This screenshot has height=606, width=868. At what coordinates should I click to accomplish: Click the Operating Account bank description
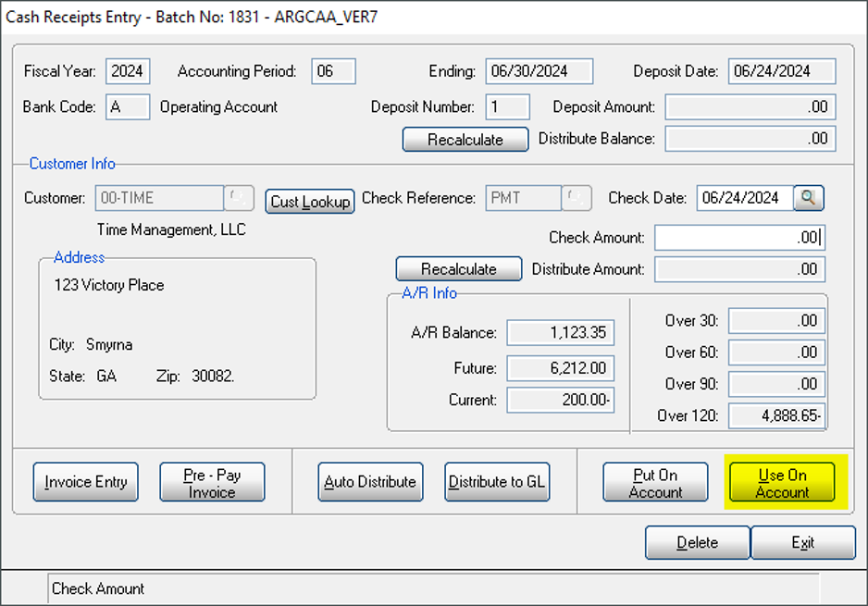(218, 106)
